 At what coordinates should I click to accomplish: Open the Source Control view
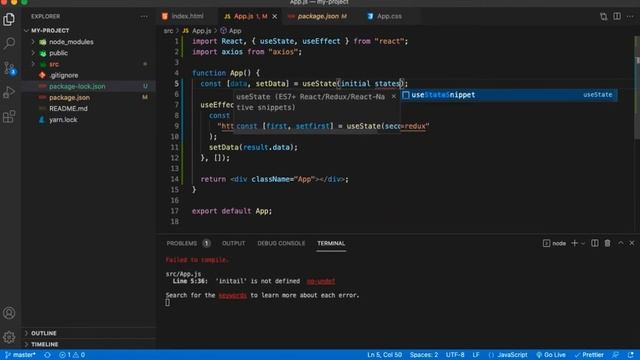9,68
